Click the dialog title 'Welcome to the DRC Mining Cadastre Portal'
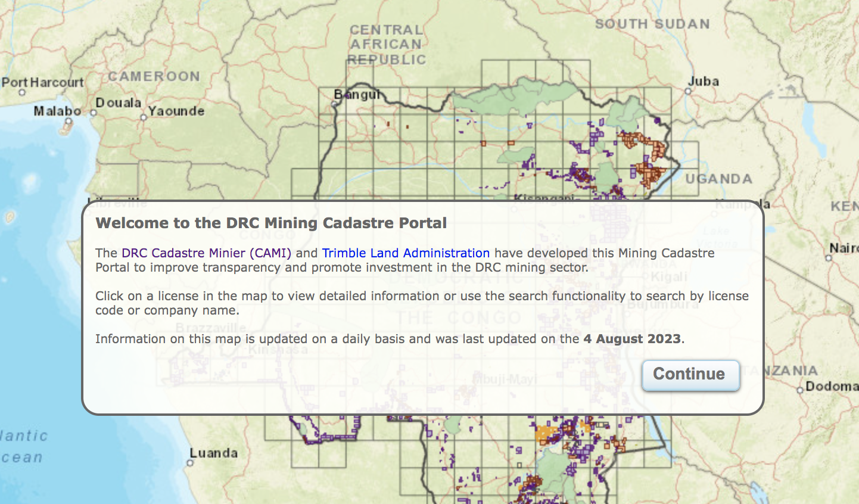Screen dimensions: 859x504 click(x=271, y=223)
